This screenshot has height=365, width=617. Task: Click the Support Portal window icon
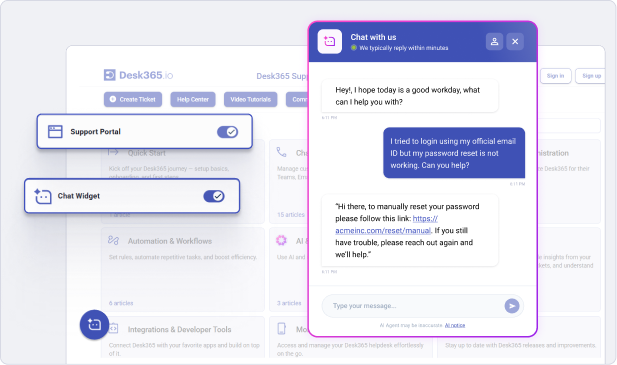[x=55, y=132]
